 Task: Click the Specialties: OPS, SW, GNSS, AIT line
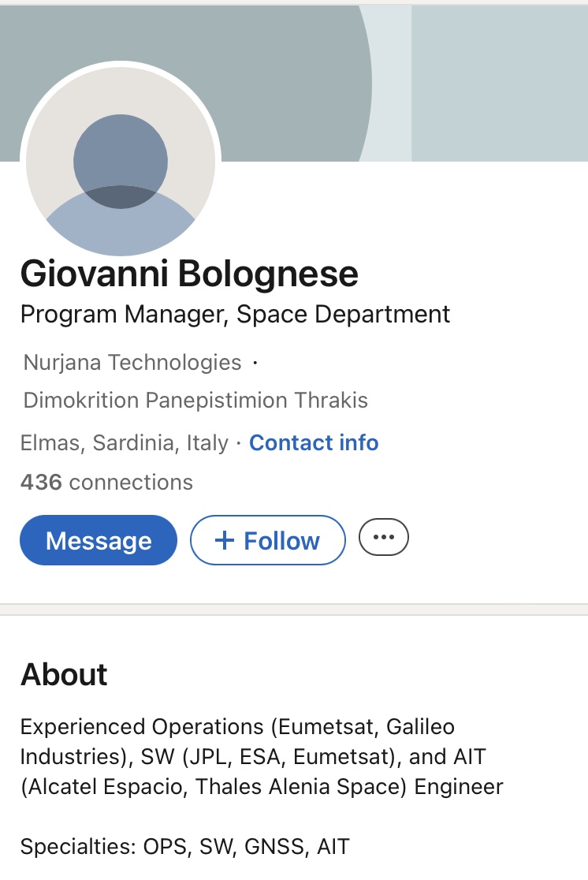[184, 848]
